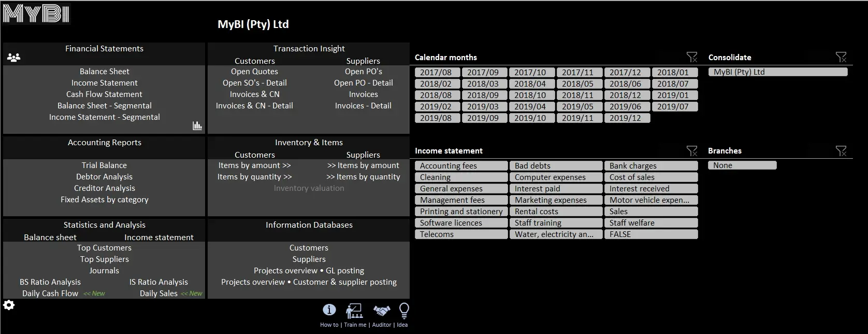Toggle the Interest received slicer item
The height and width of the screenshot is (334, 868).
(x=651, y=189)
